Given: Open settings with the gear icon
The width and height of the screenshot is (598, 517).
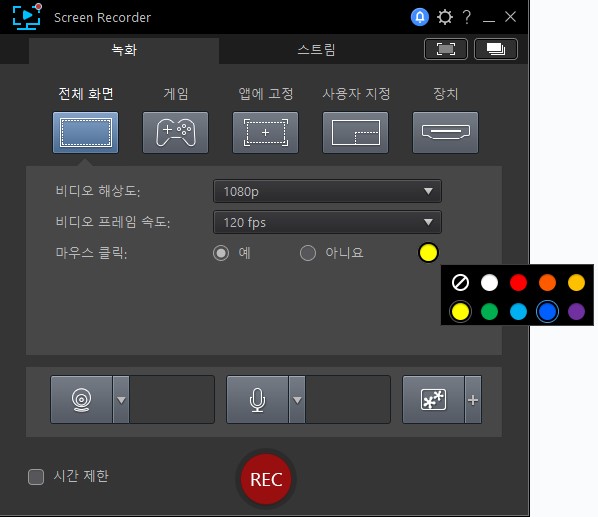Looking at the screenshot, I should 445,17.
